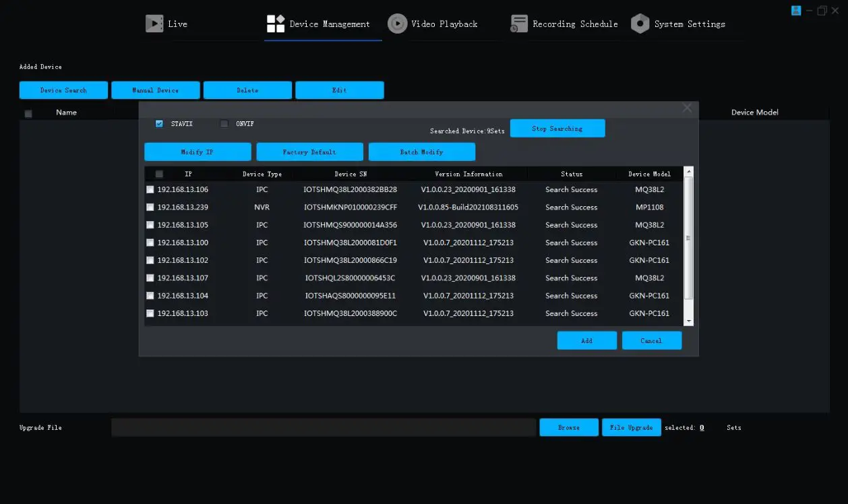Click the Upgrade File path field

324,427
